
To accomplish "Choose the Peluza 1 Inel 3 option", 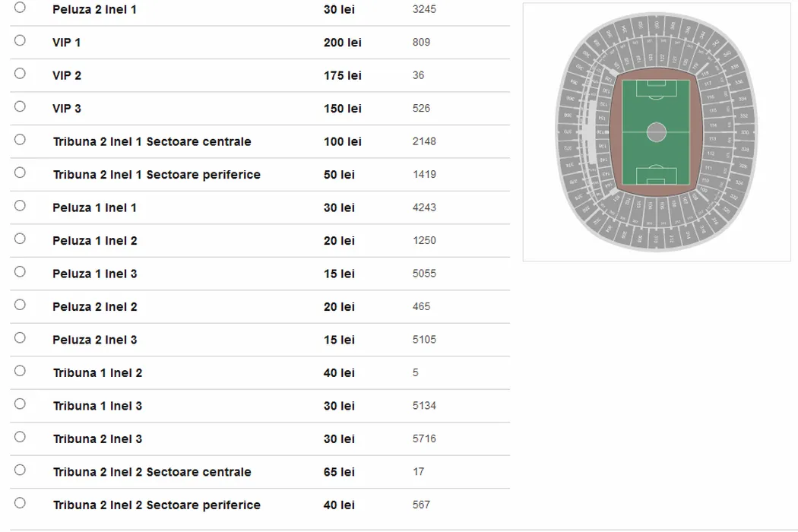I will [20, 272].
